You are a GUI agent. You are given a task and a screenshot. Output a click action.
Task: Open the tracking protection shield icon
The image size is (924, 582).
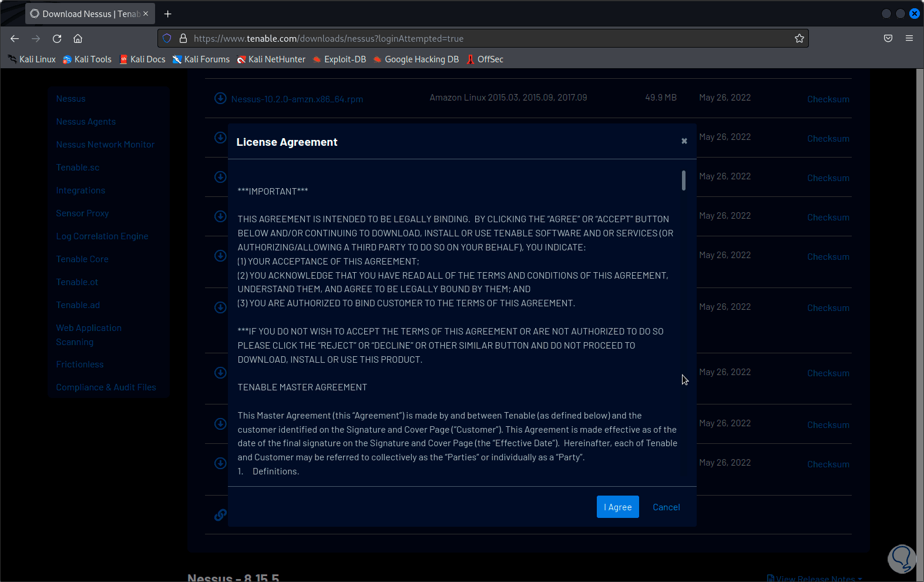coord(167,38)
